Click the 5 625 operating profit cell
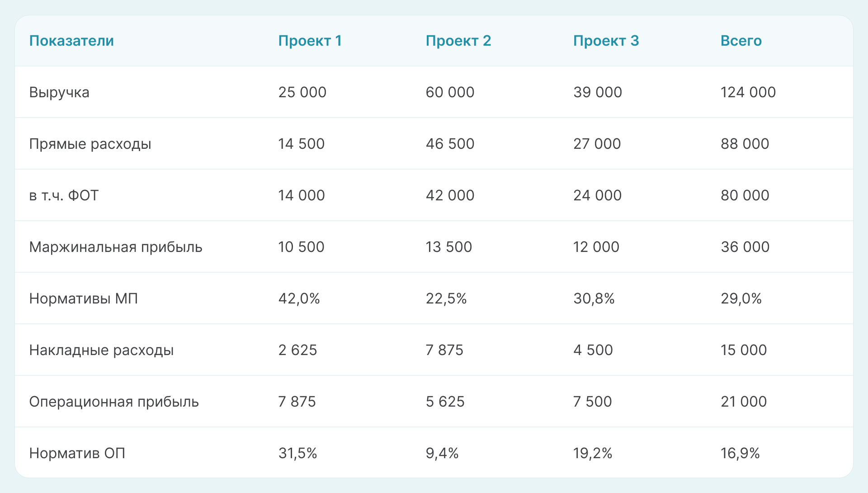868x493 pixels. pos(445,402)
